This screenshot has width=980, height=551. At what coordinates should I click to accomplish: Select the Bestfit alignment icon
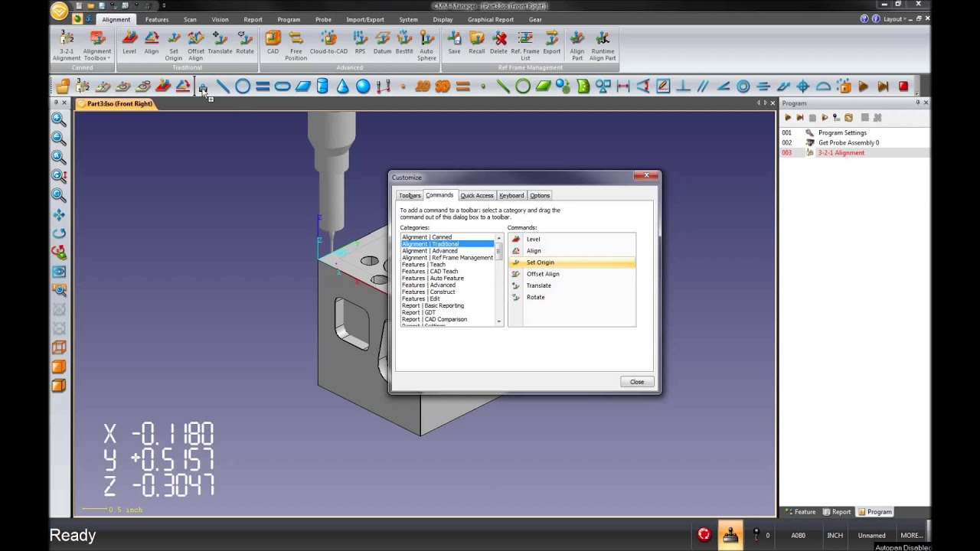(404, 43)
